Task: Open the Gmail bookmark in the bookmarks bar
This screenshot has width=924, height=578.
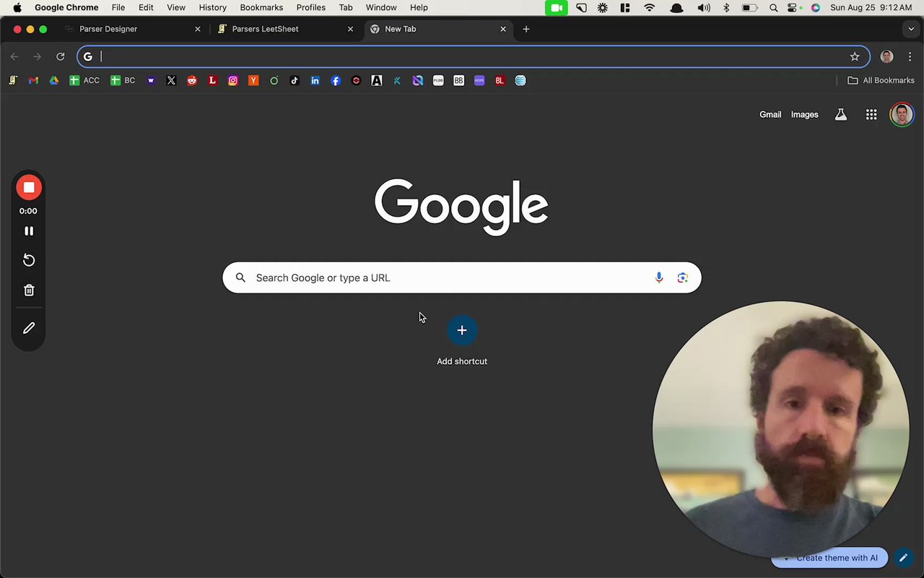Action: click(33, 81)
